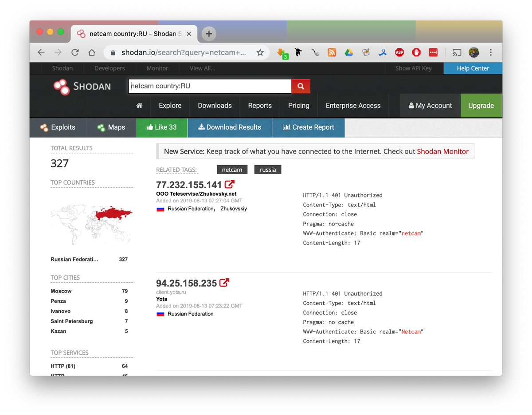Open the Shodan Monitor link
The height and width of the screenshot is (415, 532).
(442, 151)
